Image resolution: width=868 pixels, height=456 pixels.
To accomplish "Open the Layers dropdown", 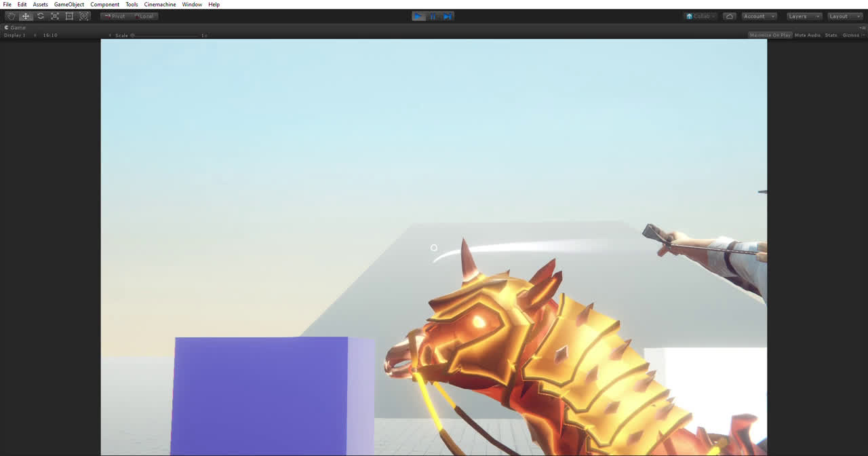I will tap(804, 16).
